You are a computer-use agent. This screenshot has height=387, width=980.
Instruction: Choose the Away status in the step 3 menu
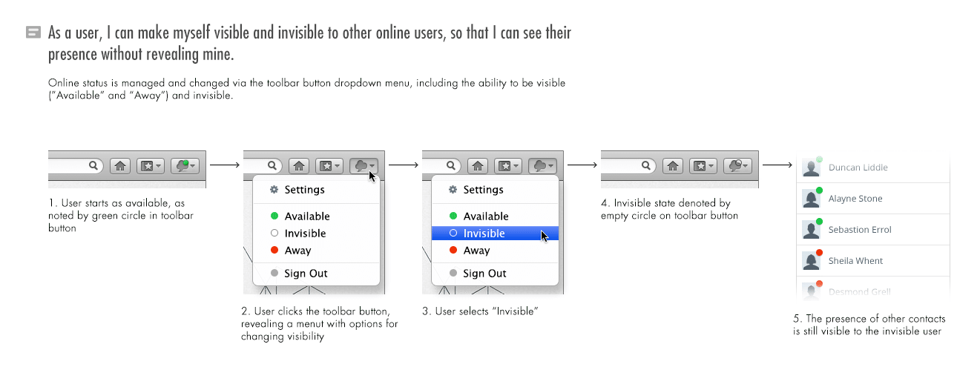476,251
